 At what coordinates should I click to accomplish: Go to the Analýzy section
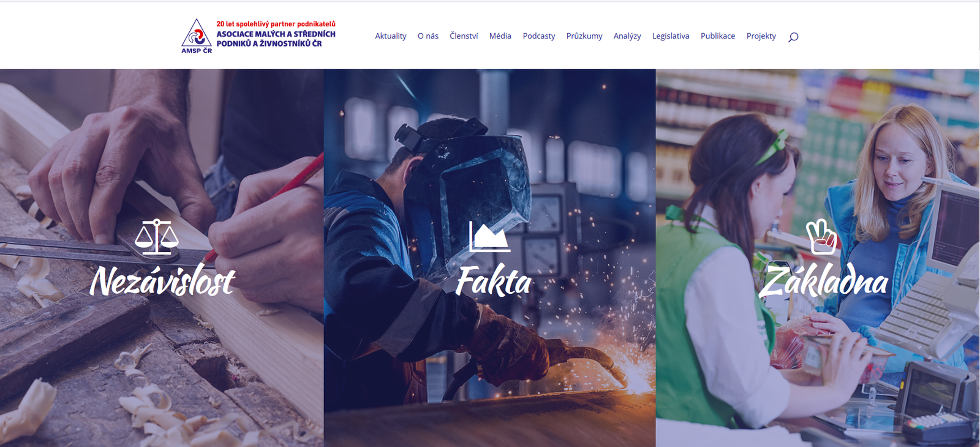click(x=627, y=36)
